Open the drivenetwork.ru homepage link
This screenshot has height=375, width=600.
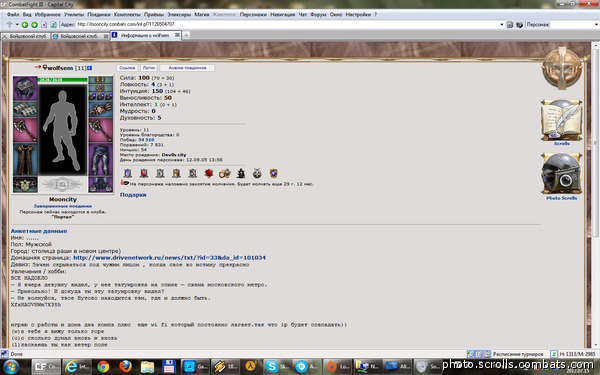coord(170,258)
